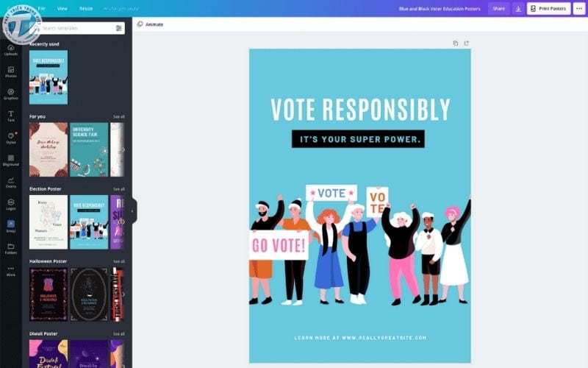Open the Resize menu
Screen dimensions: 588x368
pyautogui.click(x=86, y=8)
